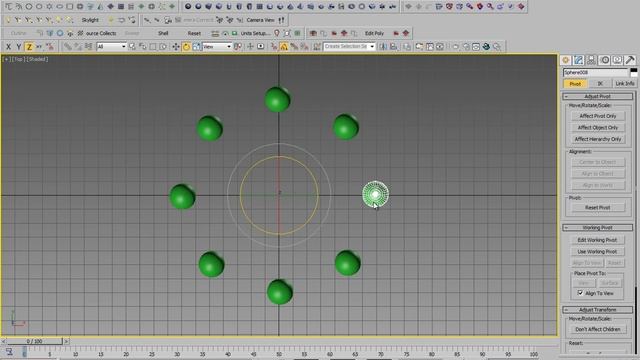Activate the Angle Snap toggle icon
The image size is (640, 360).
click(284, 47)
